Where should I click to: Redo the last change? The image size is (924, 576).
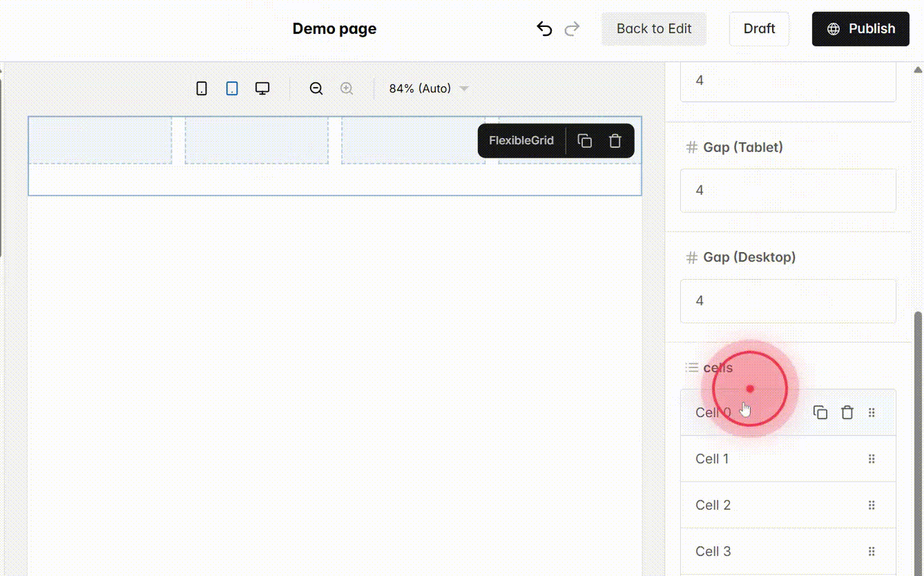point(572,28)
